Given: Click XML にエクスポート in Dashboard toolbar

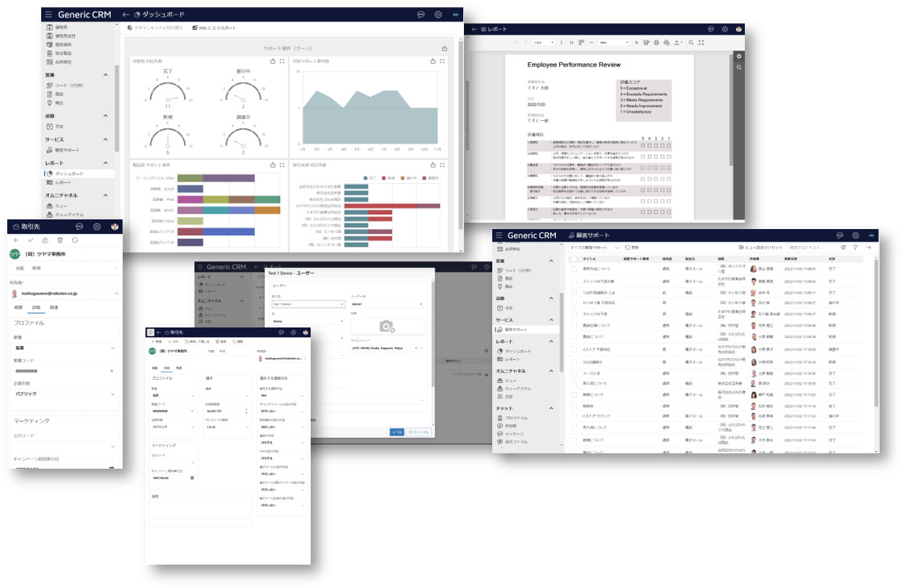Looking at the screenshot, I should [x=214, y=27].
